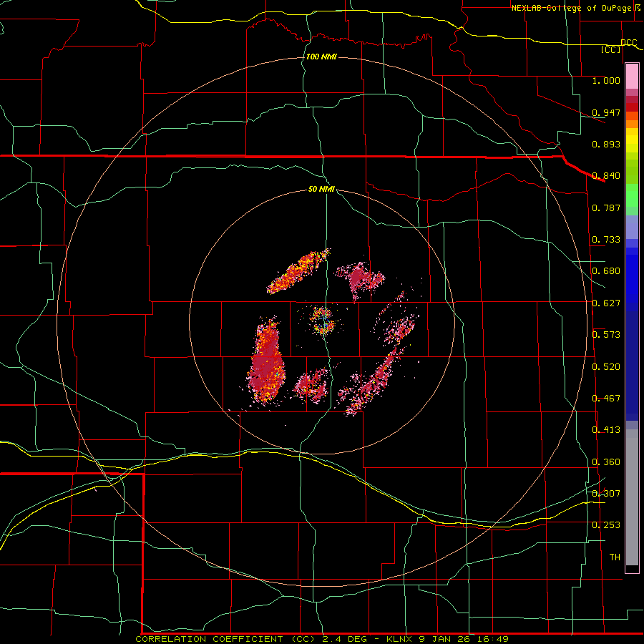
Task: Click the DCC label above the color scale
Action: click(x=628, y=43)
